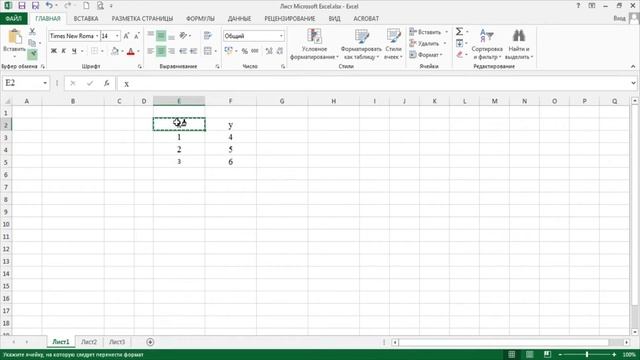640x360 pixels.
Task: Click the Clear eraser icon
Action: point(460,54)
